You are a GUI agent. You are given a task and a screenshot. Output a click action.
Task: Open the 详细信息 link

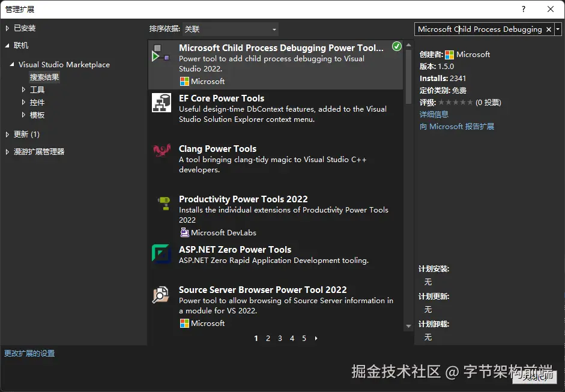tap(434, 115)
